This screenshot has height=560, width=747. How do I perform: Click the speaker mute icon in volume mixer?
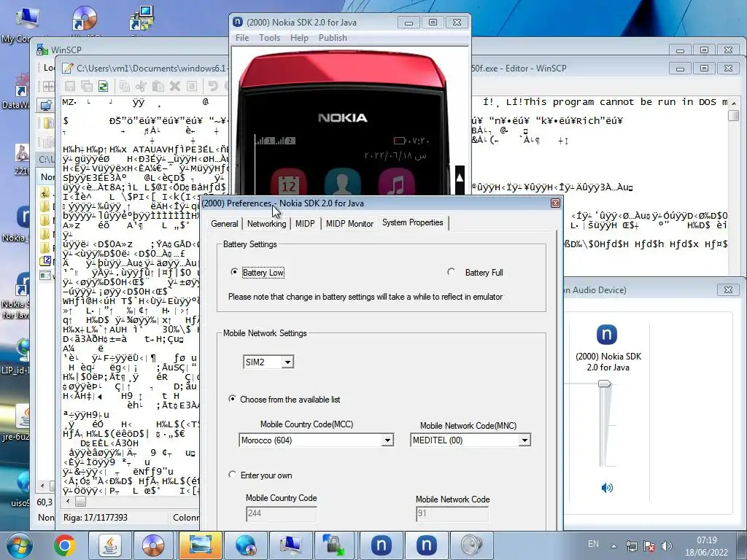click(x=607, y=488)
